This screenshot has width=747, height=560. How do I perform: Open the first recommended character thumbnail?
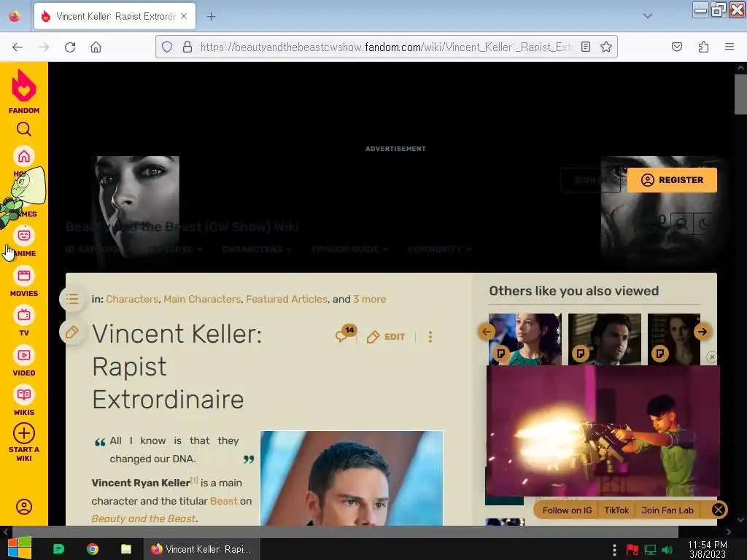[x=525, y=339]
